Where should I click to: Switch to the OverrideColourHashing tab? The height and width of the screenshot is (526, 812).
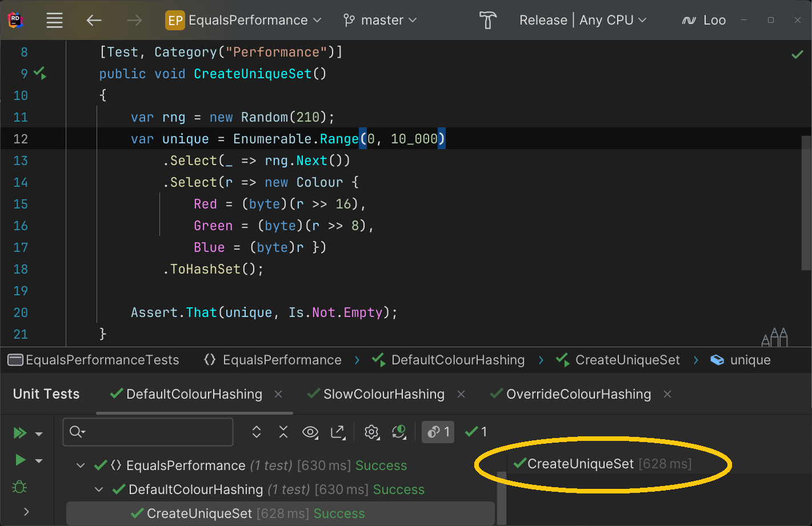point(578,394)
